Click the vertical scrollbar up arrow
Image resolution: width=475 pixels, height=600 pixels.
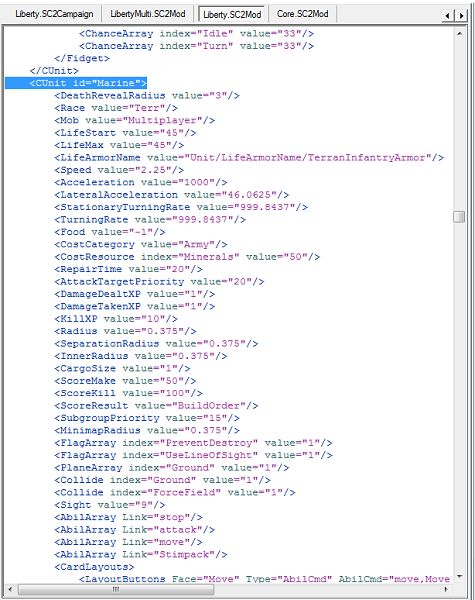tap(459, 33)
